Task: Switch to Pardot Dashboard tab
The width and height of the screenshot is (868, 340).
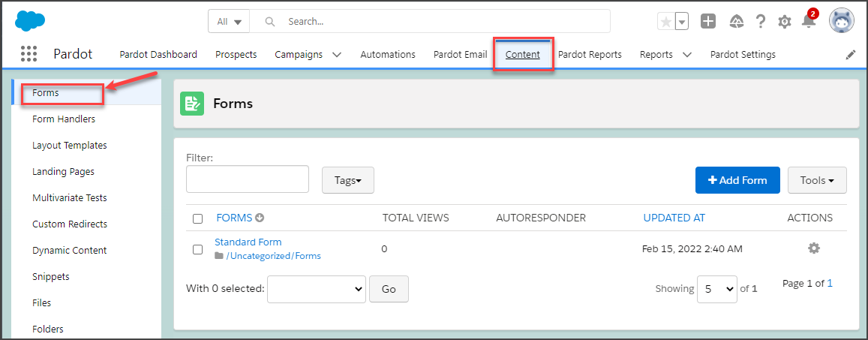Action: pyautogui.click(x=158, y=54)
